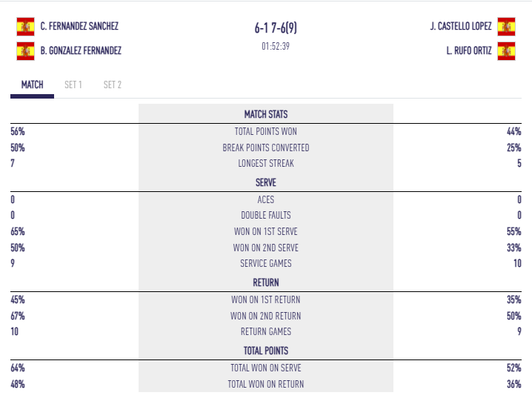Open player L. Rufo Ortiz
532x401 pixels.
click(469, 51)
